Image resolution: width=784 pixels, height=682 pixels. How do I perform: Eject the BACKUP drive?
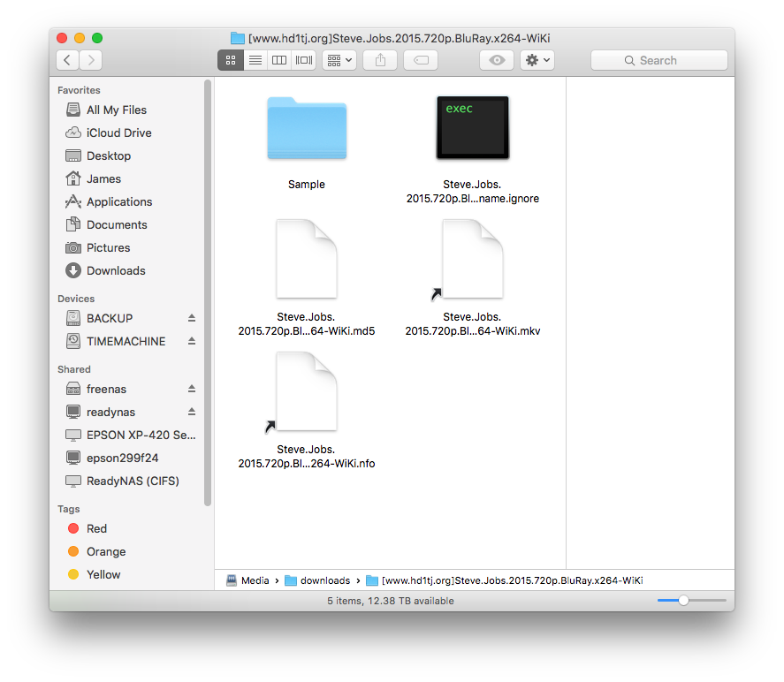coord(192,318)
